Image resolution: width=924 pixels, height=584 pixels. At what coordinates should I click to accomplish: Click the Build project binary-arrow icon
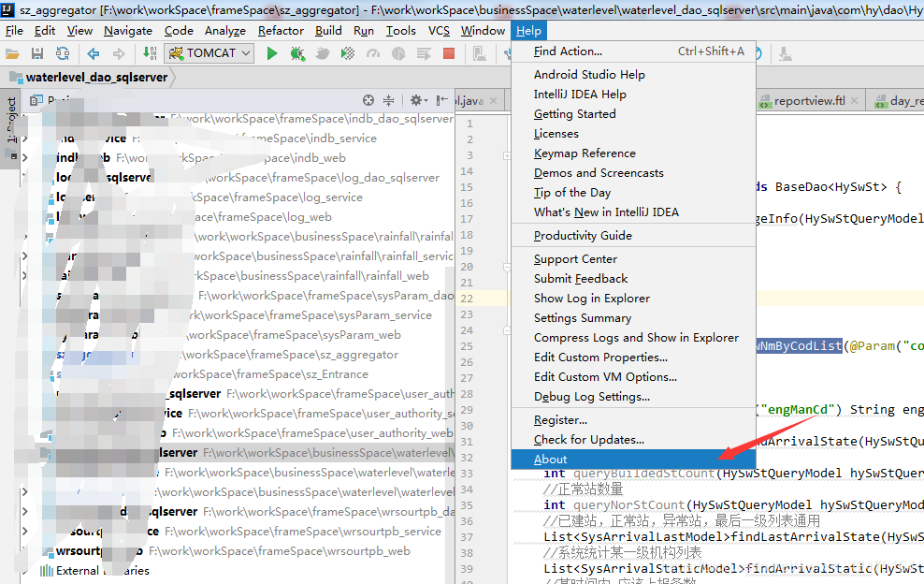pyautogui.click(x=150, y=53)
